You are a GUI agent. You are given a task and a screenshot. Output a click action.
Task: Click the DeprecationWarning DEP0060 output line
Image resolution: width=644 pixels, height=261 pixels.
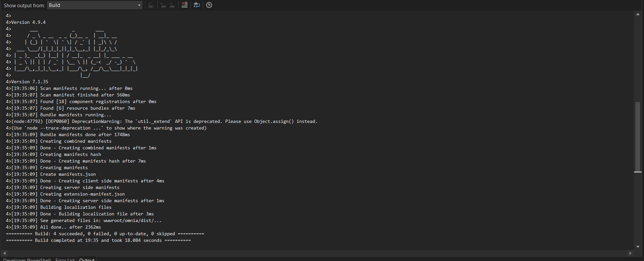coord(164,121)
